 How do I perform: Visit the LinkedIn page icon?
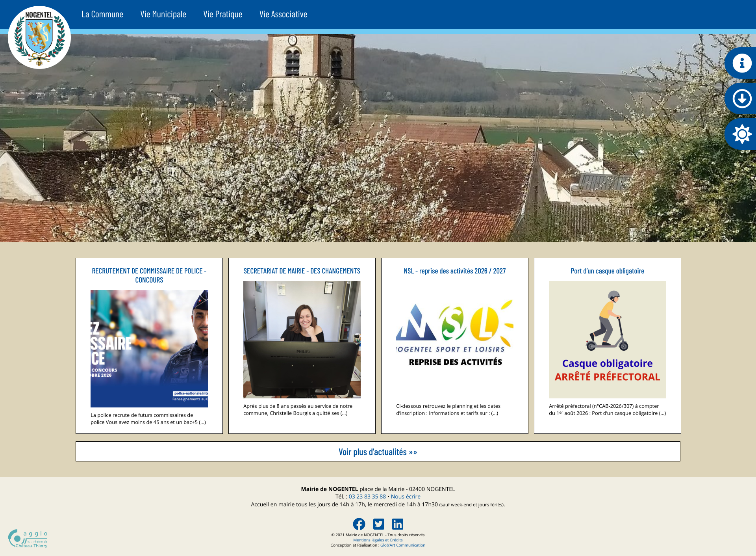click(398, 524)
